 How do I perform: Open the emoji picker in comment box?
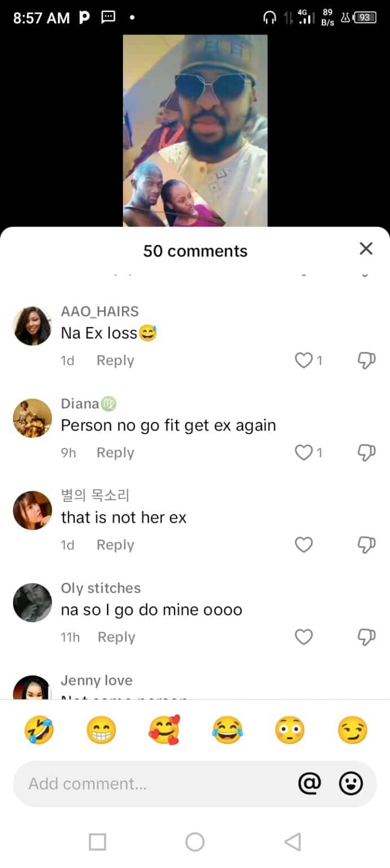(x=350, y=783)
